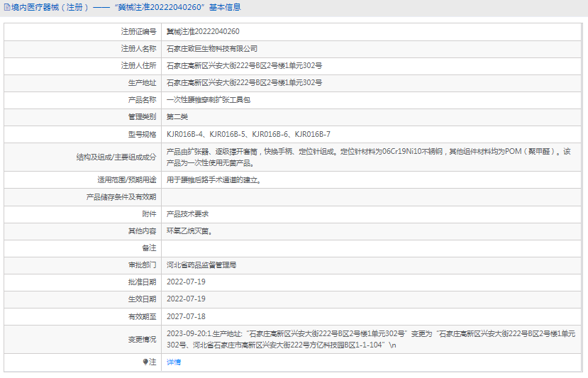This screenshot has width=588, height=378.
Task: Click the 生产地址 label
Action: pyautogui.click(x=142, y=83)
